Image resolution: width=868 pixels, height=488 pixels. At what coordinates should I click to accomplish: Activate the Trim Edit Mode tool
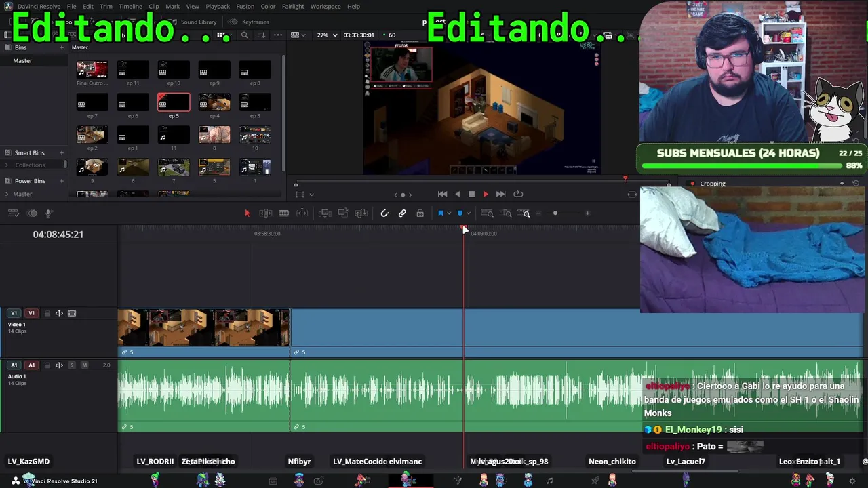click(266, 213)
